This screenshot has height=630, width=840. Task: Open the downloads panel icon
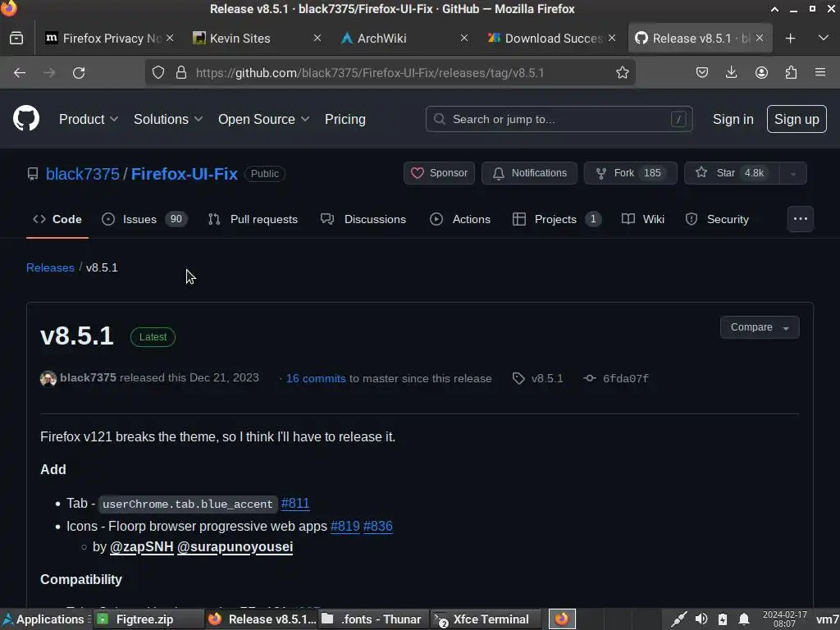pyautogui.click(x=731, y=72)
